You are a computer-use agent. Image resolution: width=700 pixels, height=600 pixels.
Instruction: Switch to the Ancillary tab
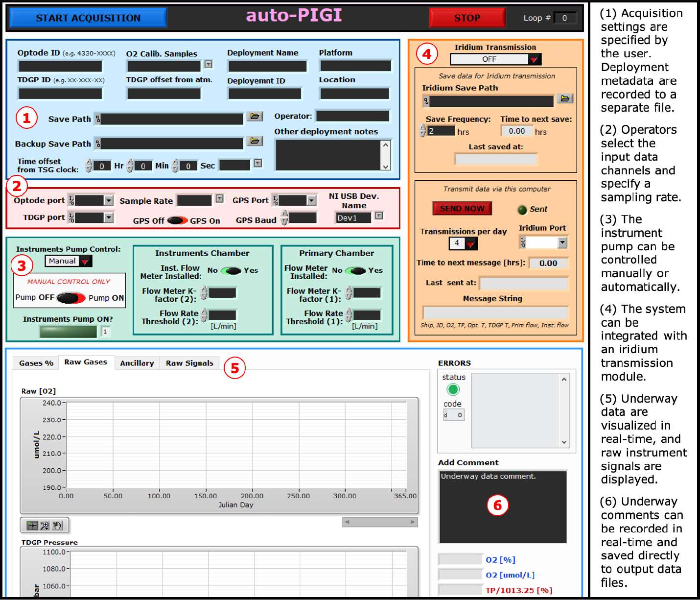137,363
